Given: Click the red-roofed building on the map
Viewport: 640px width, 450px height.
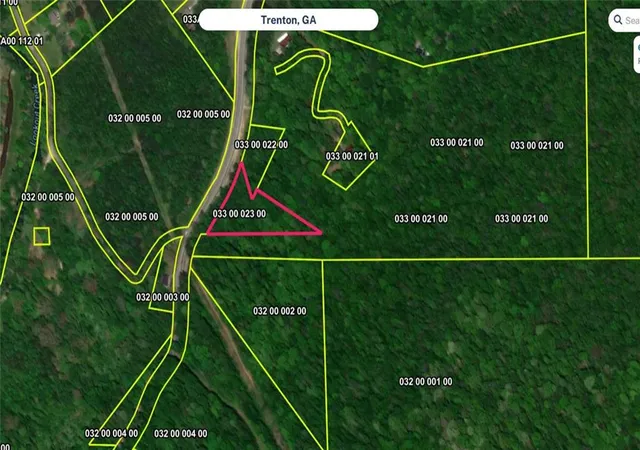Looking at the screenshot, I should (x=283, y=41).
